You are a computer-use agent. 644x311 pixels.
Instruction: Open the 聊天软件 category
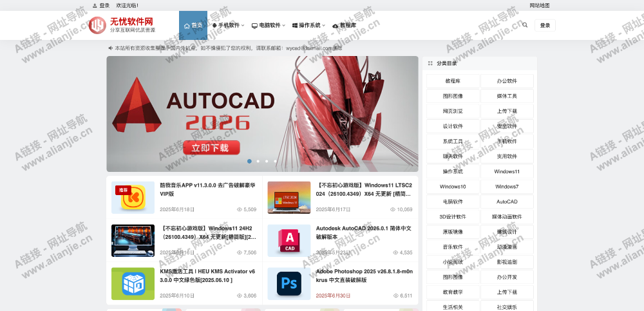(x=453, y=156)
